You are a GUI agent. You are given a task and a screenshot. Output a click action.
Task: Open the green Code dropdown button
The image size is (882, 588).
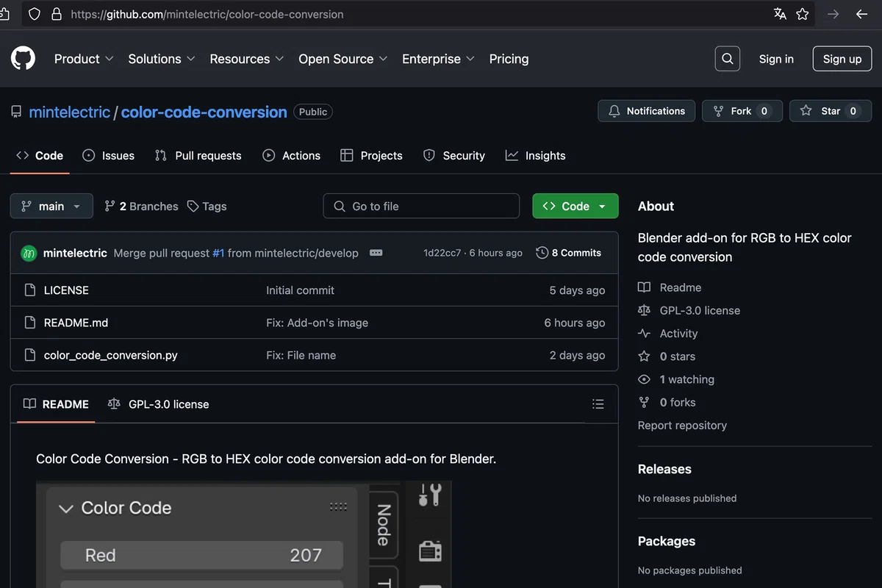(x=576, y=207)
